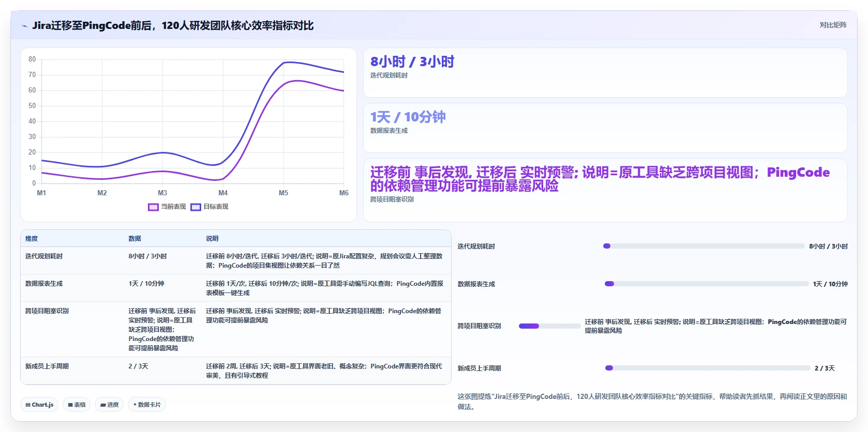This screenshot has height=432, width=868.
Task: Click the M4 axis label on chart
Action: (223, 193)
